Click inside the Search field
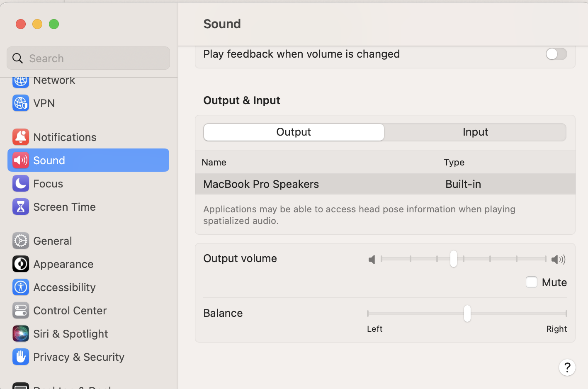 point(88,58)
